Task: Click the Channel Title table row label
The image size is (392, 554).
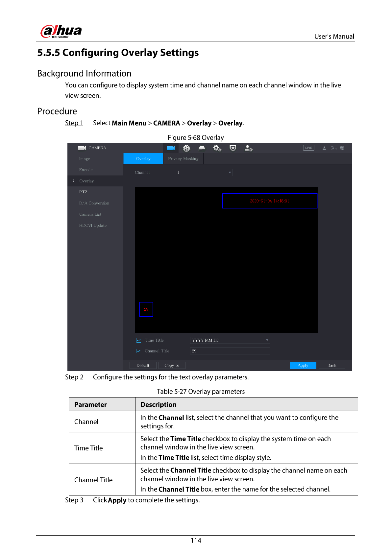Action: pyautogui.click(x=93, y=480)
